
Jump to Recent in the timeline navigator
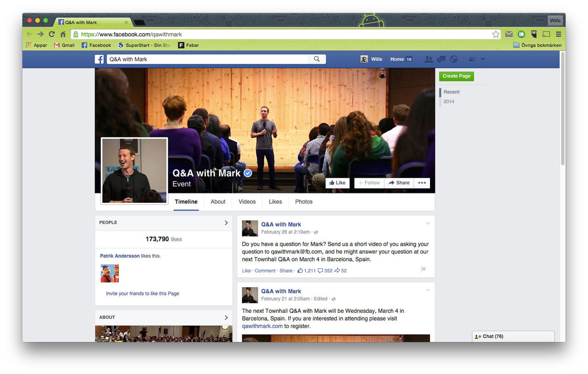(x=452, y=92)
